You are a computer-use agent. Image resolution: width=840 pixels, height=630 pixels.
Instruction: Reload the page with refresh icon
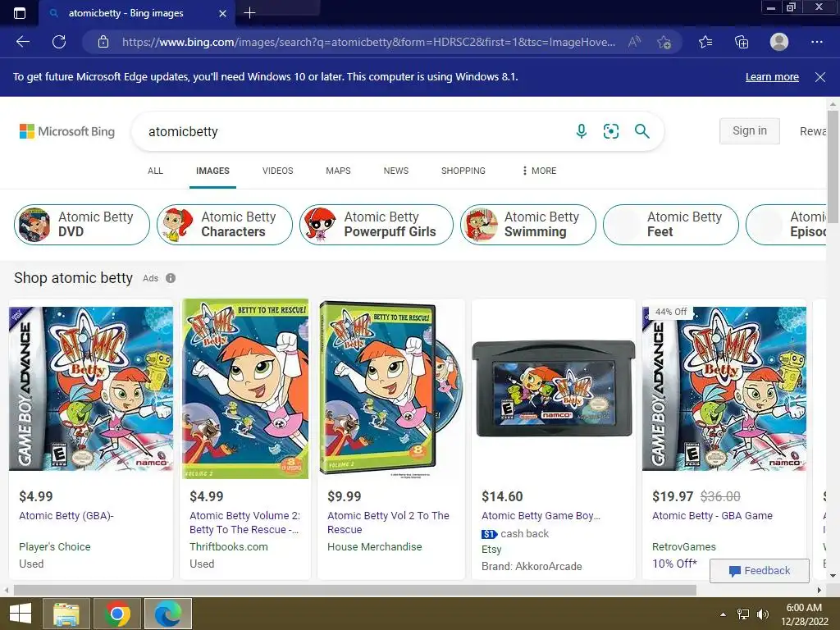(59, 42)
